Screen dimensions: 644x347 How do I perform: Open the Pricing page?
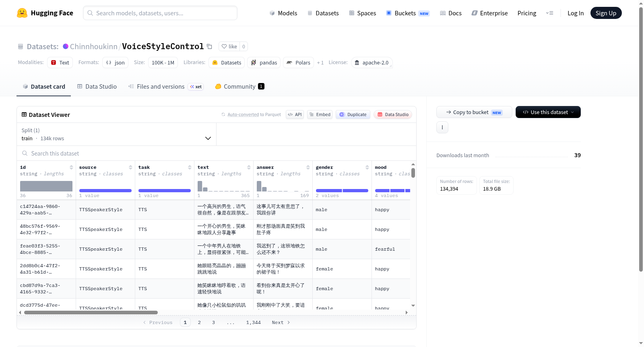tap(527, 13)
